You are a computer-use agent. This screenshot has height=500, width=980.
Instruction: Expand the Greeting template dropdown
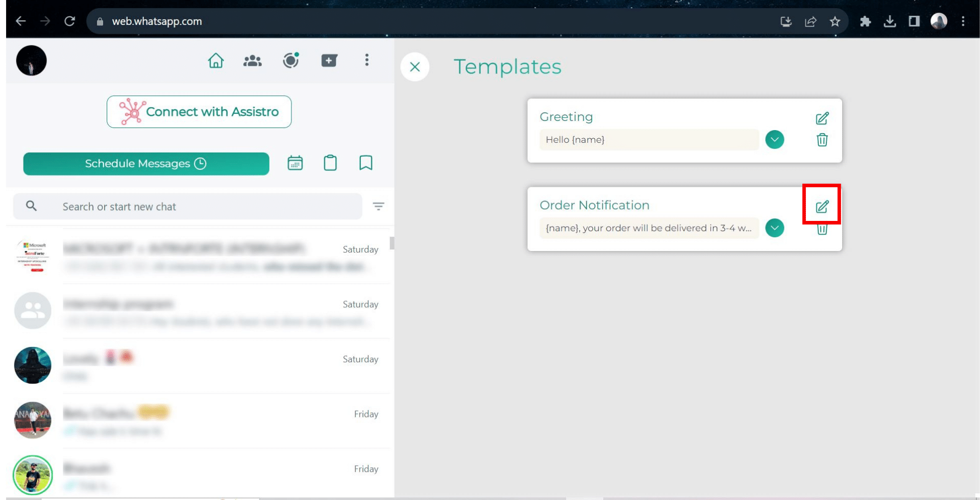(774, 140)
